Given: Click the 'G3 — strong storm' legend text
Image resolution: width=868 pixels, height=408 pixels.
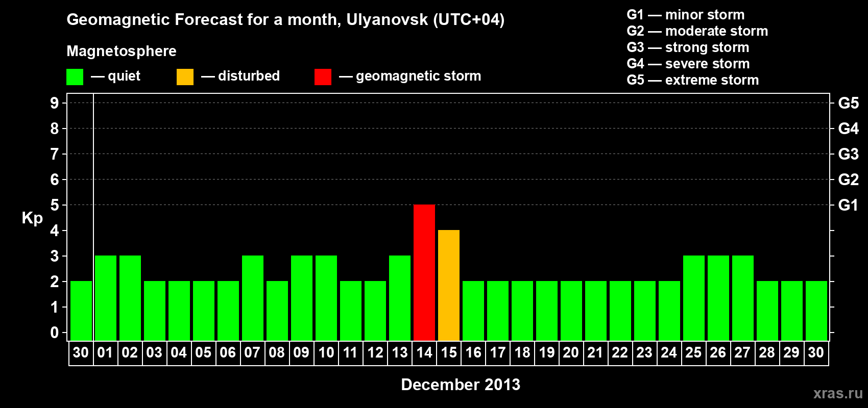Looking at the screenshot, I should pos(688,47).
